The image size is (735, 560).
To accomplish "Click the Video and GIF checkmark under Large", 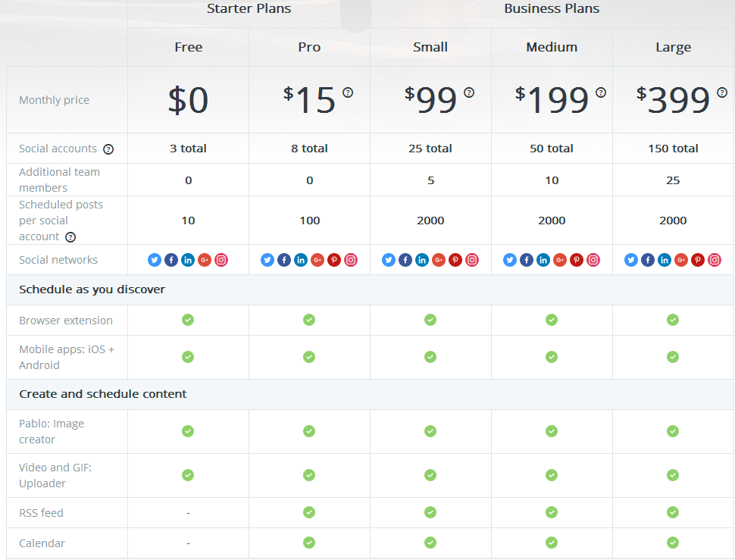I will (673, 475).
